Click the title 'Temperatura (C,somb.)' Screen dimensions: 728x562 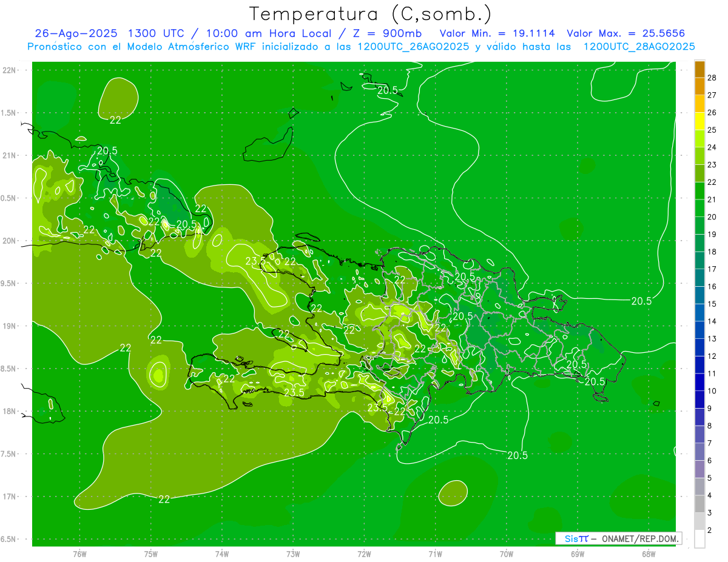coord(371,13)
